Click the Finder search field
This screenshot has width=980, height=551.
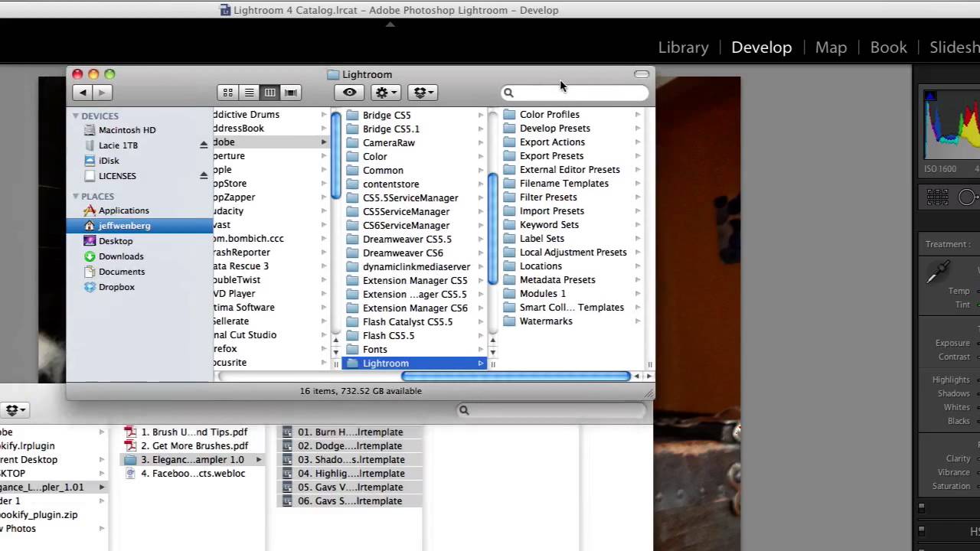574,93
